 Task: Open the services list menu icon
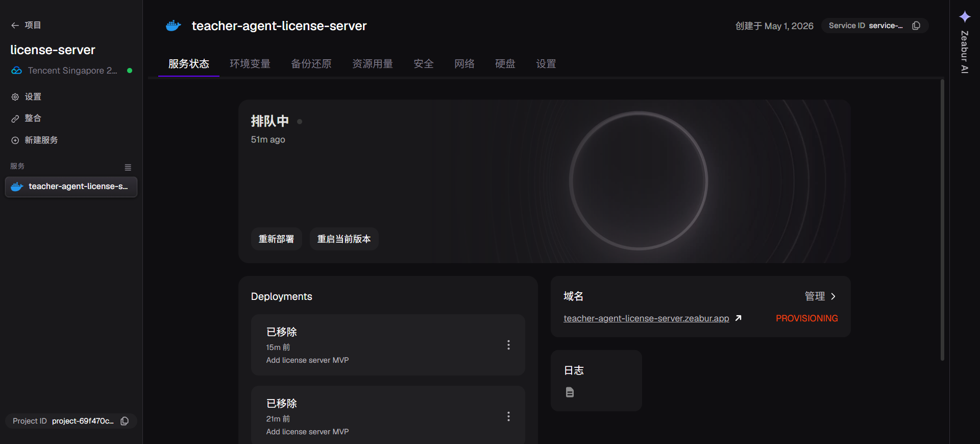tap(128, 167)
